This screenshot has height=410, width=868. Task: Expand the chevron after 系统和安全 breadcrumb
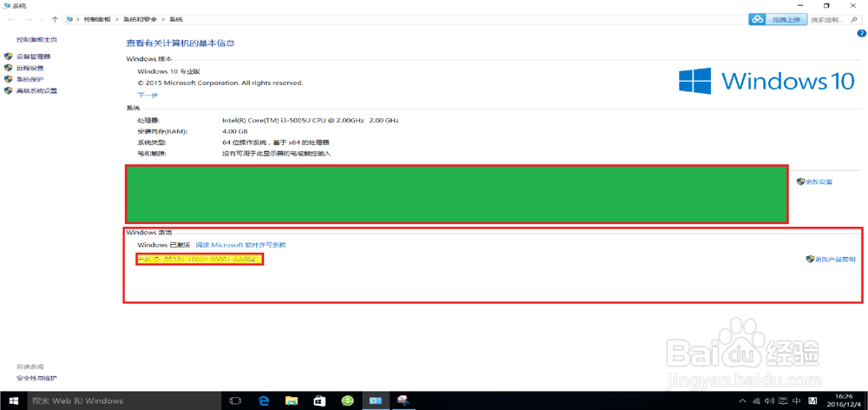point(163,19)
